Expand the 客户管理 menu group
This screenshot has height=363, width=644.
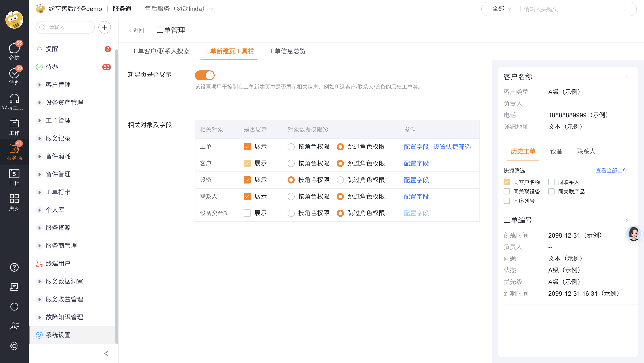(39, 85)
